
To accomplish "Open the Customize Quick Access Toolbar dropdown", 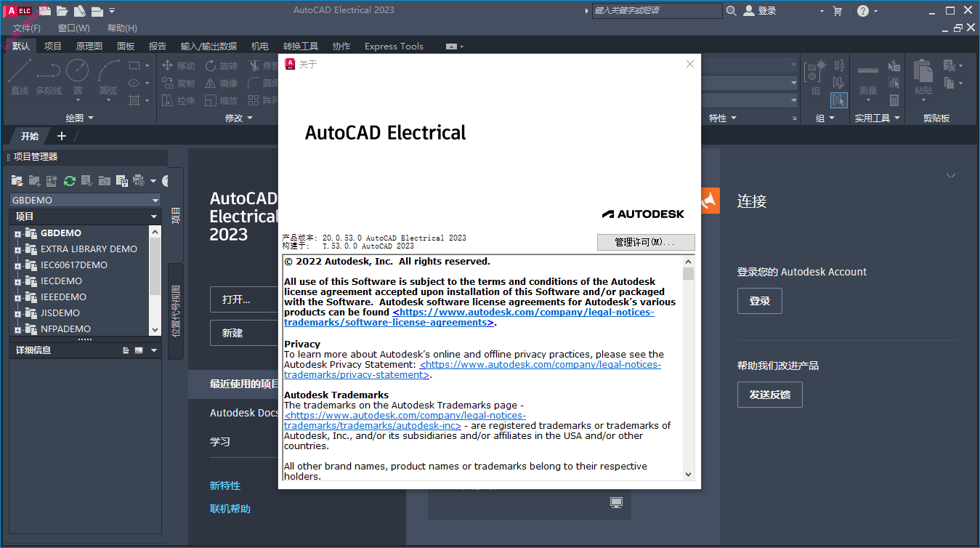I will click(x=112, y=11).
